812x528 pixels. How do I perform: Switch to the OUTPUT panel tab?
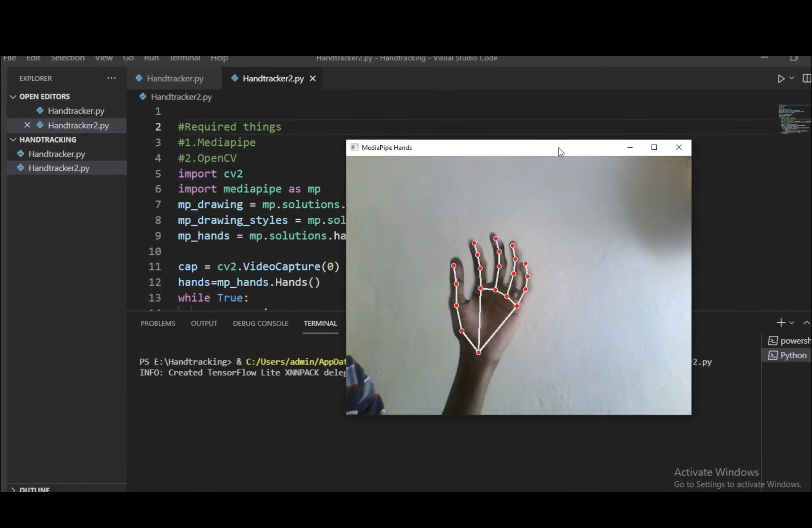(x=204, y=323)
